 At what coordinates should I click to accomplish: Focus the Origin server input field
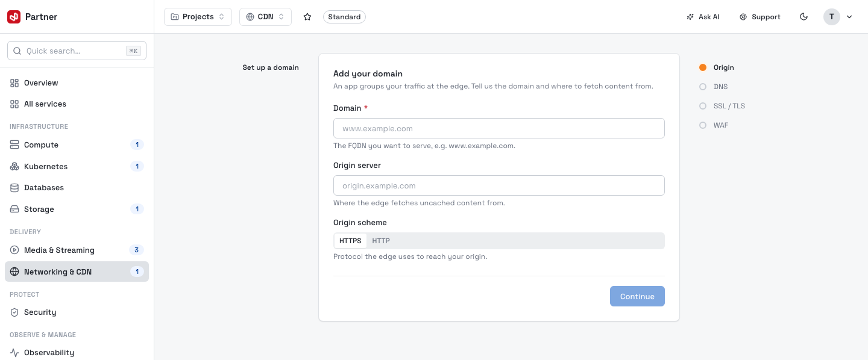pyautogui.click(x=499, y=185)
